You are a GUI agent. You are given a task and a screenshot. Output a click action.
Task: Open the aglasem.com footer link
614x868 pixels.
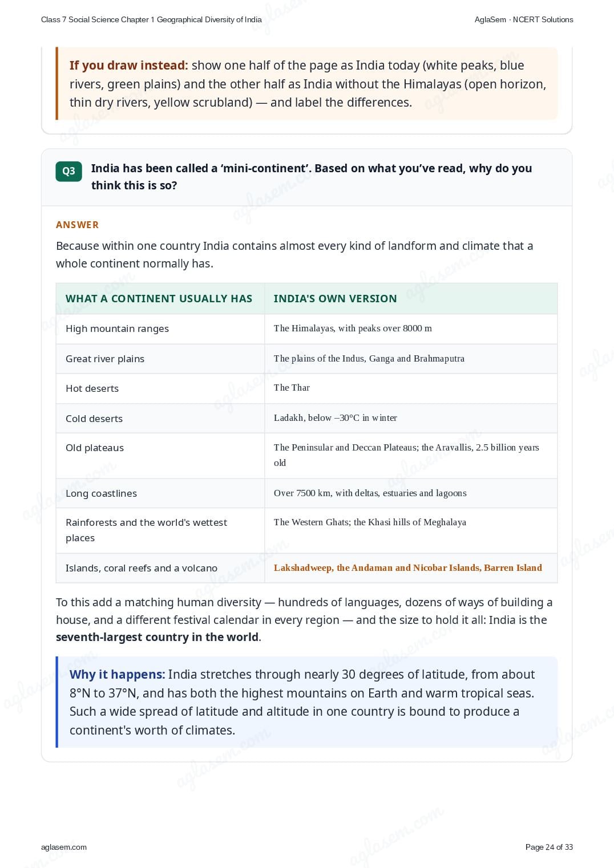[x=64, y=847]
